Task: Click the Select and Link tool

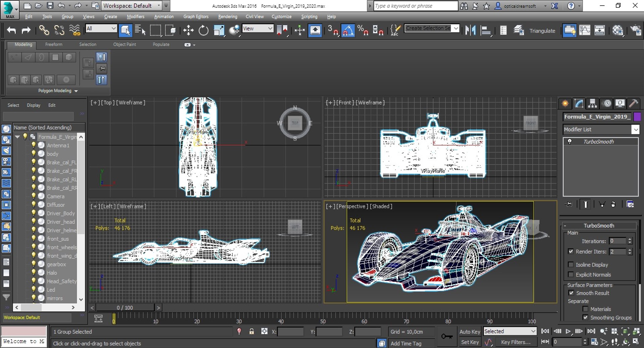Action: 44,31
